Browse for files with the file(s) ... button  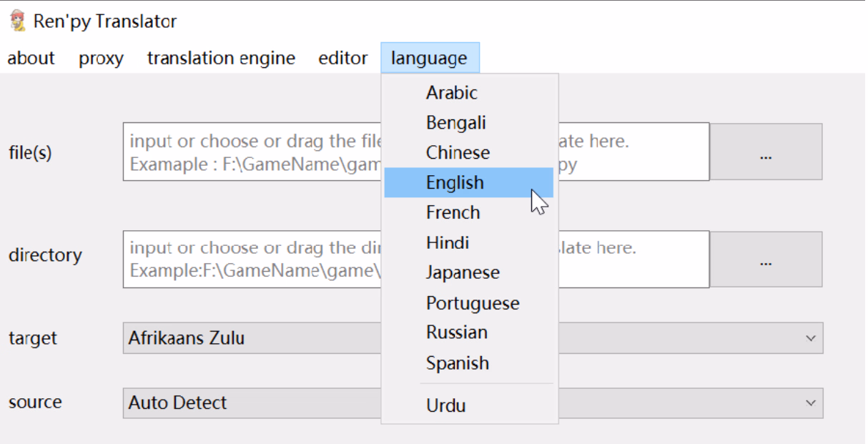click(766, 152)
